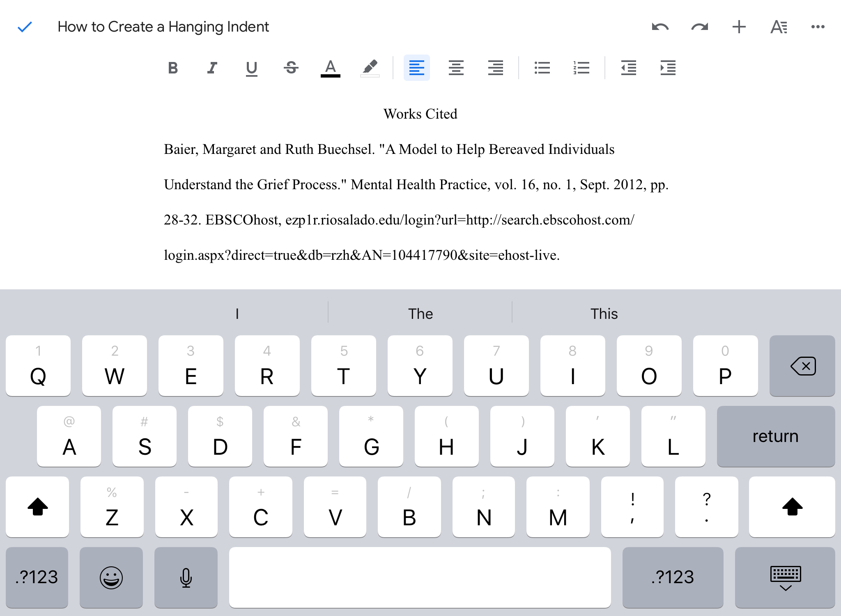The image size is (841, 616).
Task: Open the text color picker
Action: click(x=330, y=68)
